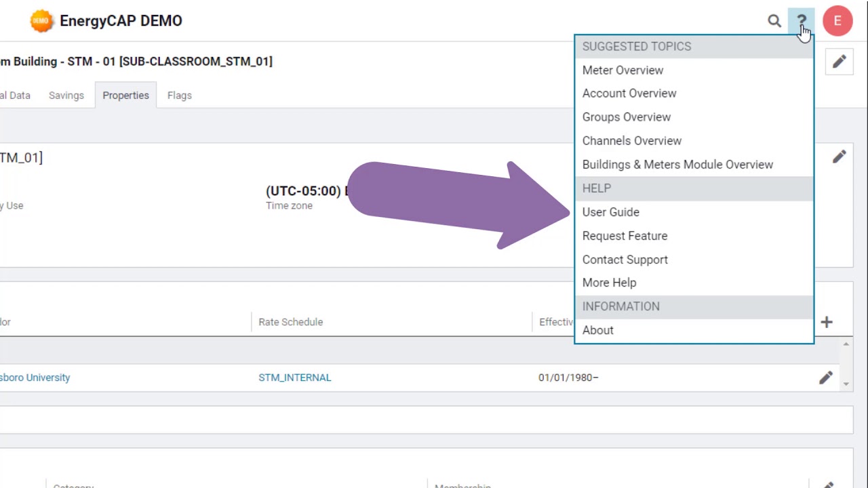The height and width of the screenshot is (488, 868).
Task: Click Request Feature menu entry
Action: click(625, 236)
